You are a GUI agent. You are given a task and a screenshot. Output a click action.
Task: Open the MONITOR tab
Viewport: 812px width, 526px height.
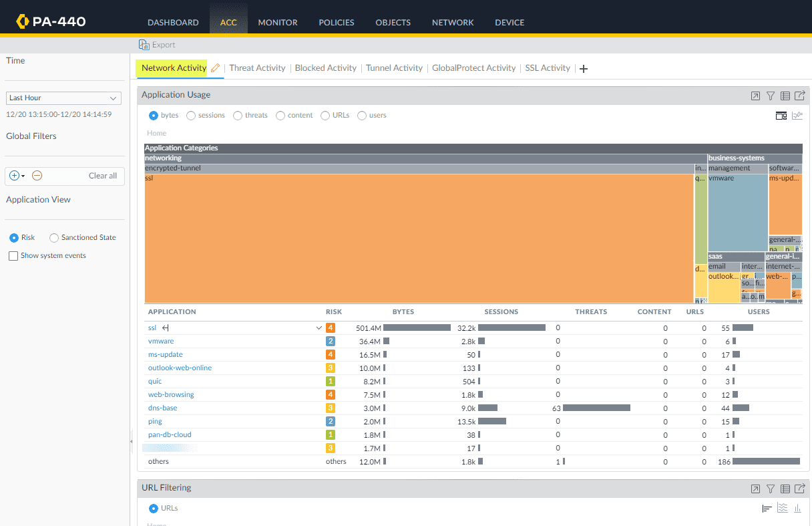(278, 23)
